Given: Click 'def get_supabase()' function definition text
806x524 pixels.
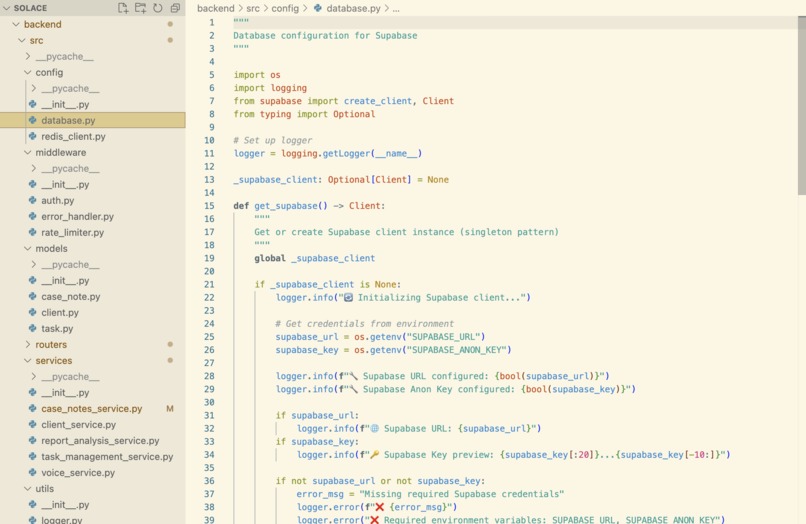Looking at the screenshot, I should 280,206.
